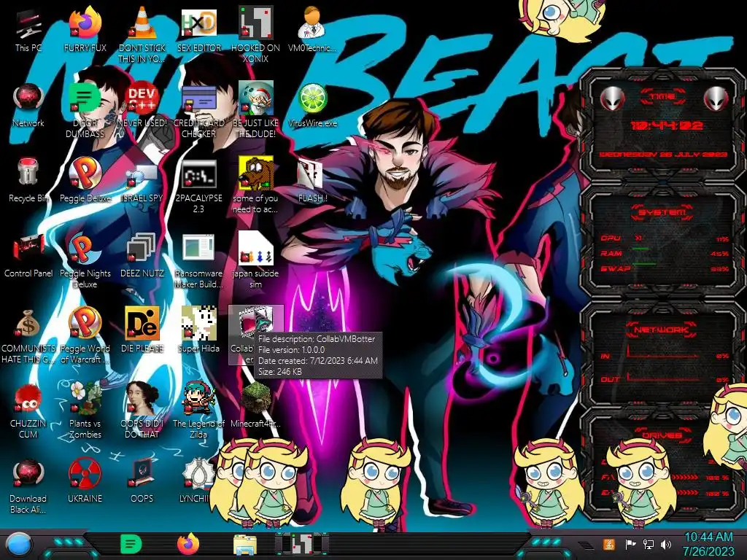Click the NETWORK gadget header
This screenshot has width=747, height=560.
[661, 329]
